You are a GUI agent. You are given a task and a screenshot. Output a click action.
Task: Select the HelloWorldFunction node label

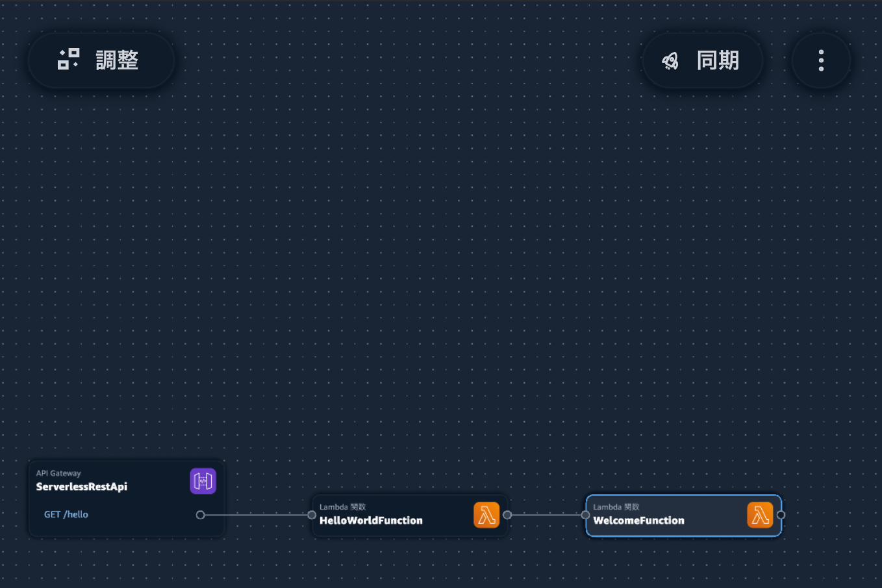(x=371, y=521)
